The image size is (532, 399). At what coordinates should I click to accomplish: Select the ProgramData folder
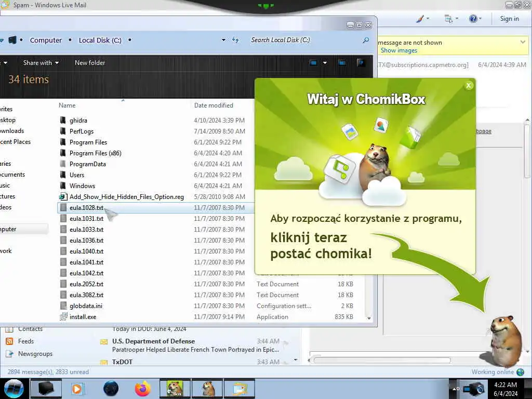tap(87, 164)
